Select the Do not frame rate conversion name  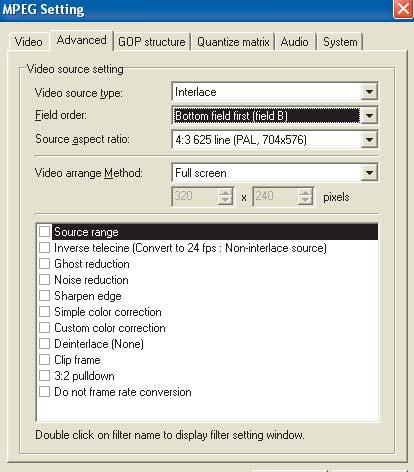pos(123,392)
